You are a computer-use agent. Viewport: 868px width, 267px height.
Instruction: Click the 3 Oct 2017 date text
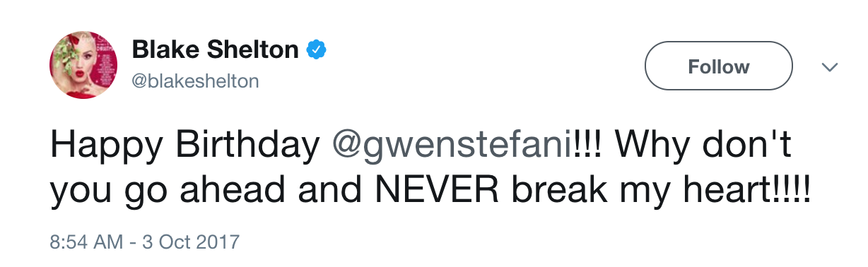(189, 243)
